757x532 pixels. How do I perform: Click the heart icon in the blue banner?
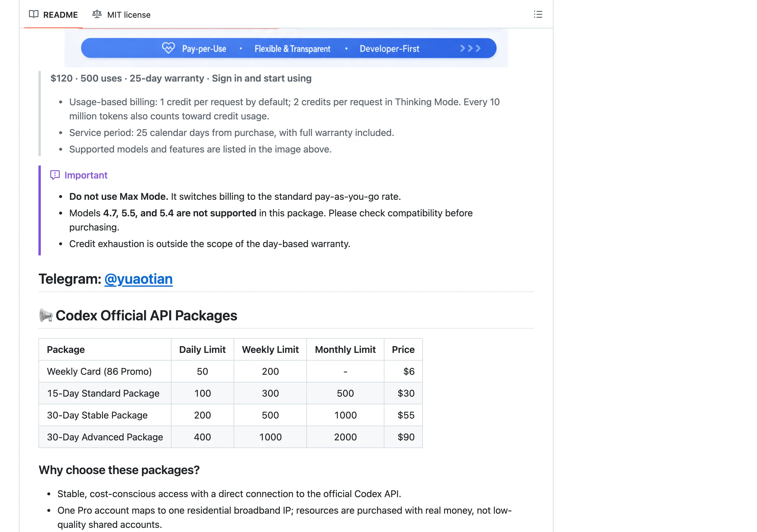pyautogui.click(x=168, y=48)
